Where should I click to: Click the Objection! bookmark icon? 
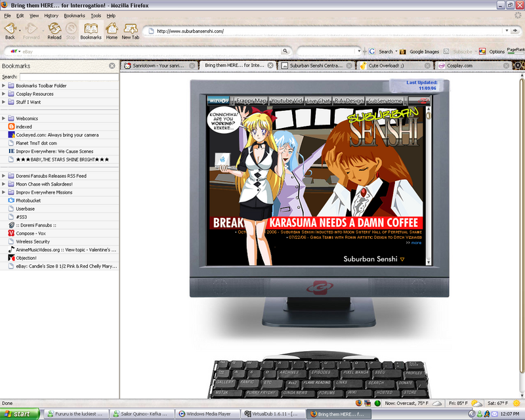(11, 258)
